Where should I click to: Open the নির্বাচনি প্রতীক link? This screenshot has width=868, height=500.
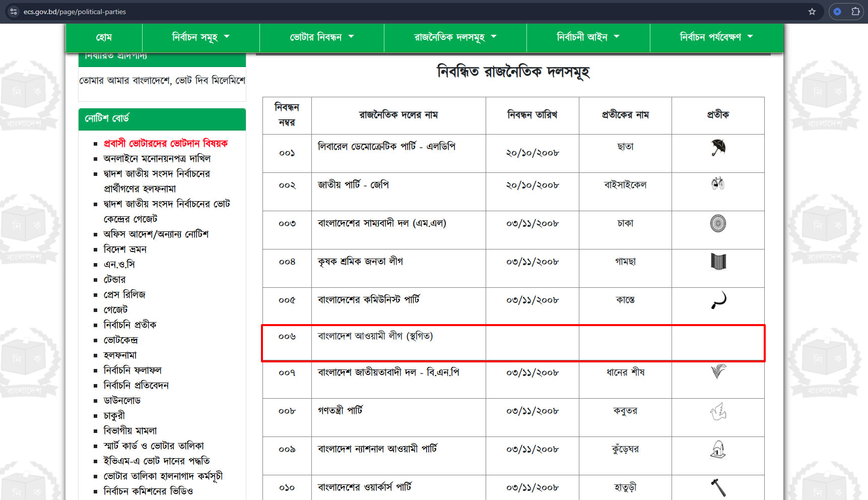(x=130, y=325)
